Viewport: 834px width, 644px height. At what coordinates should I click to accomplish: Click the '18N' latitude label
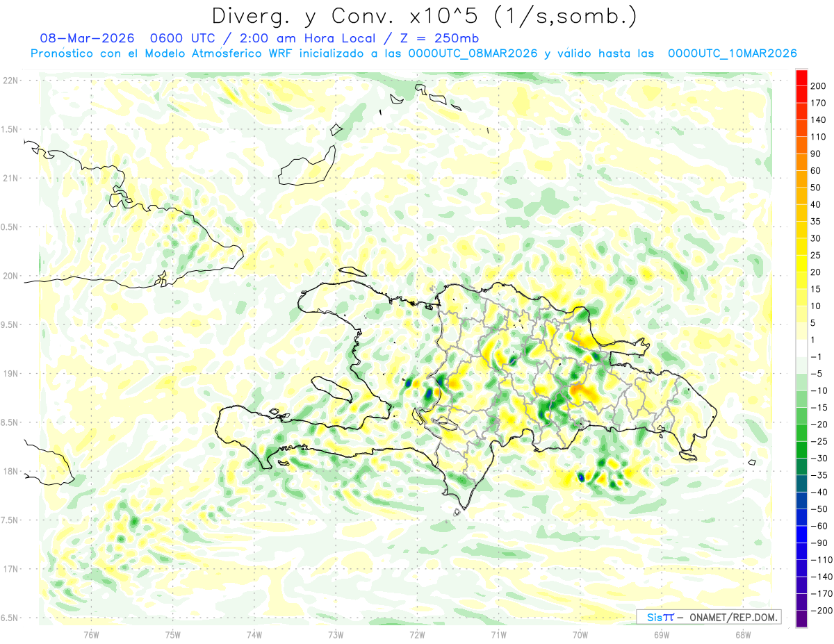click(x=10, y=471)
